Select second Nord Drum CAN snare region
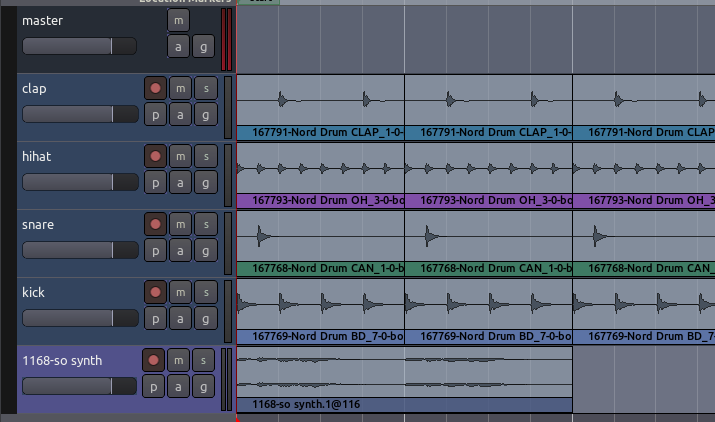The width and height of the screenshot is (715, 422). (488, 243)
